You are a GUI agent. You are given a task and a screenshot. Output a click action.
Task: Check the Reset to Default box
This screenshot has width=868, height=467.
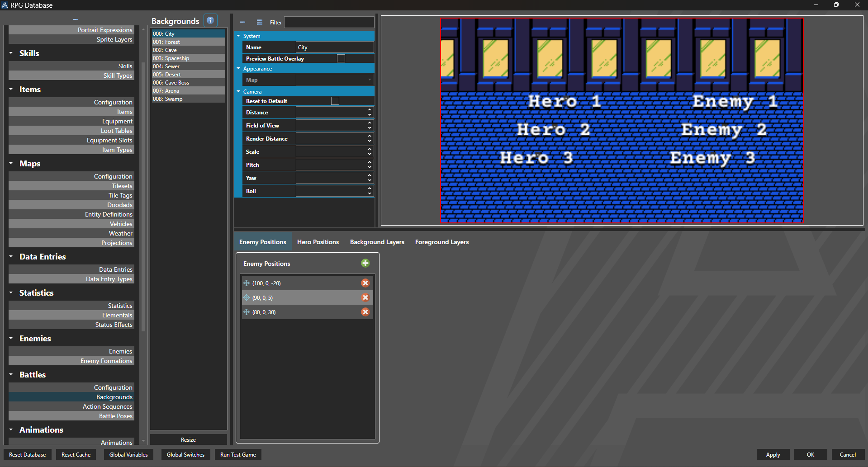pos(335,101)
